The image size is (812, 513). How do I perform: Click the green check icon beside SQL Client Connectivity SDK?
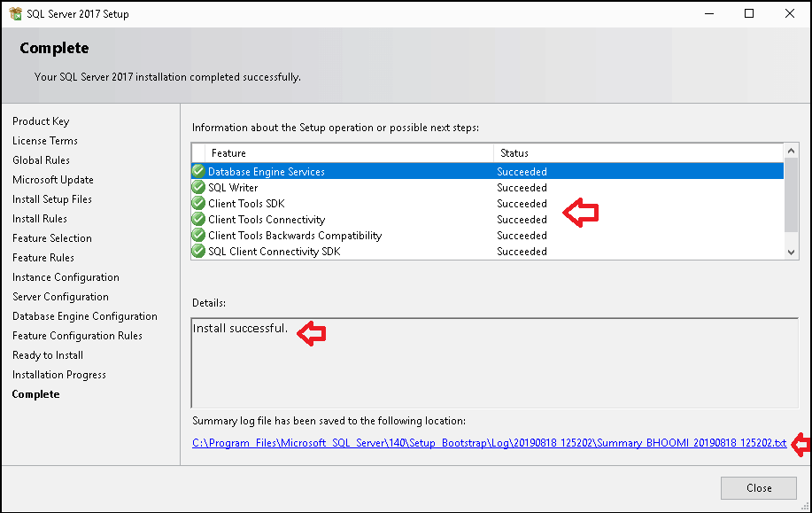click(x=198, y=252)
